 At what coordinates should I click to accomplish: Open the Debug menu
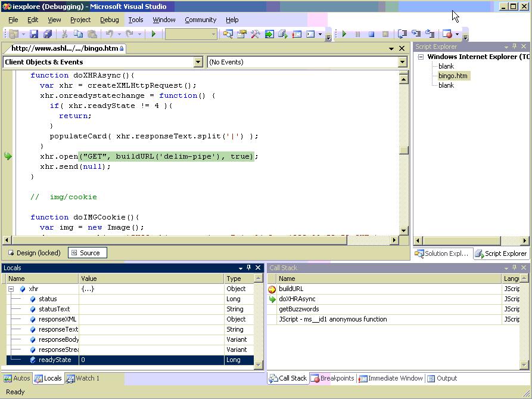click(110, 20)
